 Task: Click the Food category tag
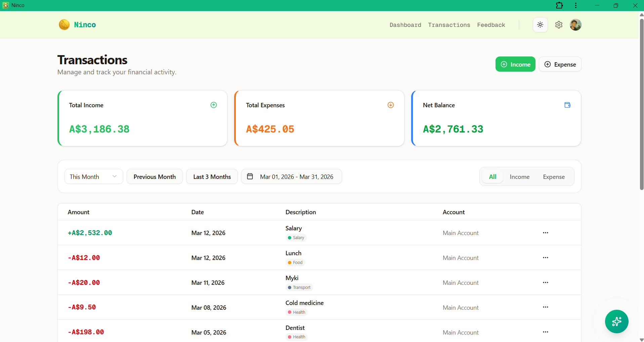coord(295,263)
